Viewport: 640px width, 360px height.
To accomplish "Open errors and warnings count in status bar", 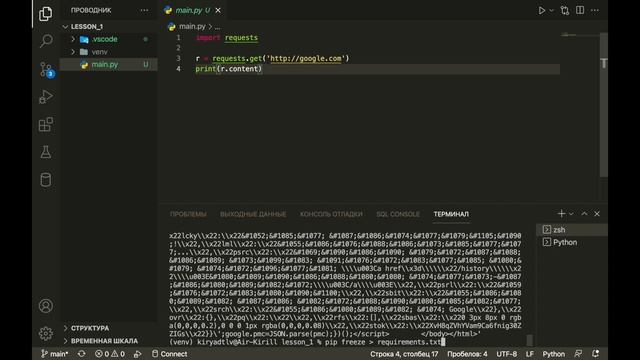I will coord(109,354).
